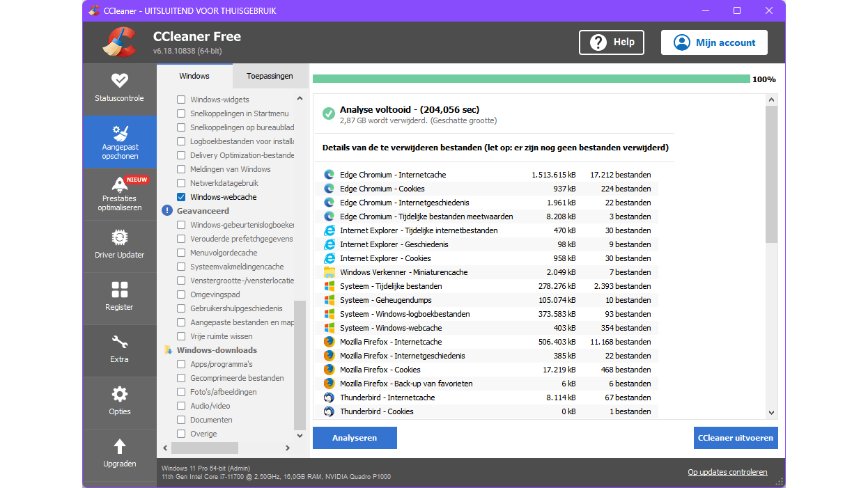Viewport: 868px width, 488px height.
Task: Click options list scroll down arrow
Action: coord(300,436)
